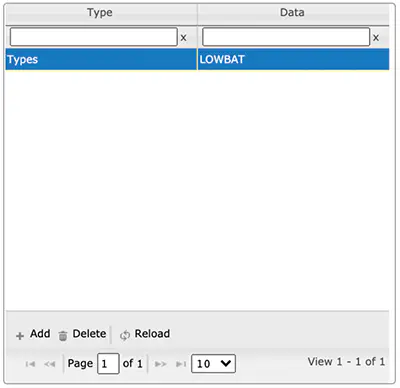Clear the Type filter with x
This screenshot has width=400, height=388.
pyautogui.click(x=183, y=38)
